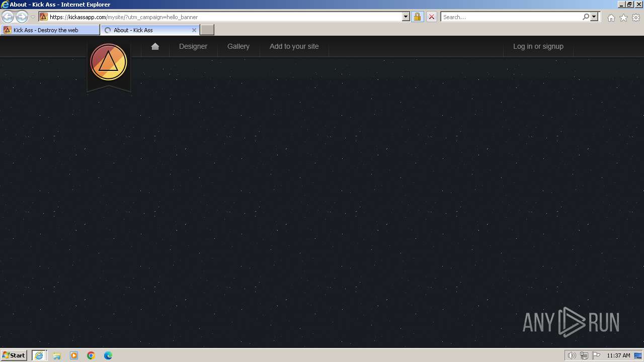This screenshot has height=362, width=644.
Task: Click the browser Home icon
Action: pyautogui.click(x=611, y=18)
